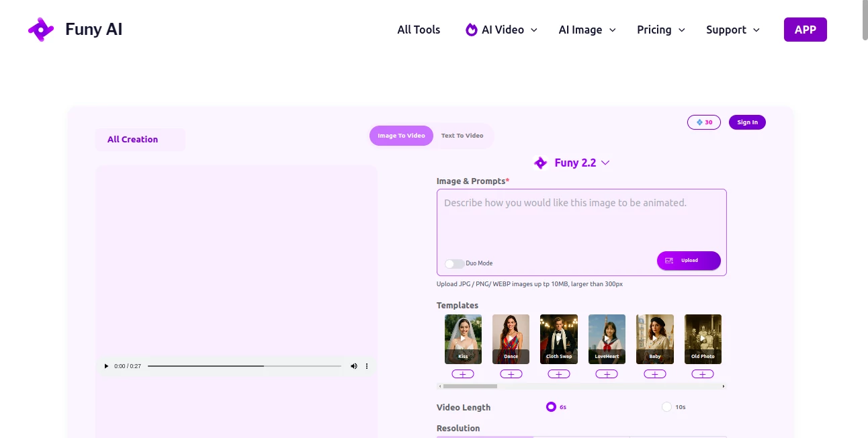Click the APP button
The width and height of the screenshot is (868, 438).
pos(805,29)
